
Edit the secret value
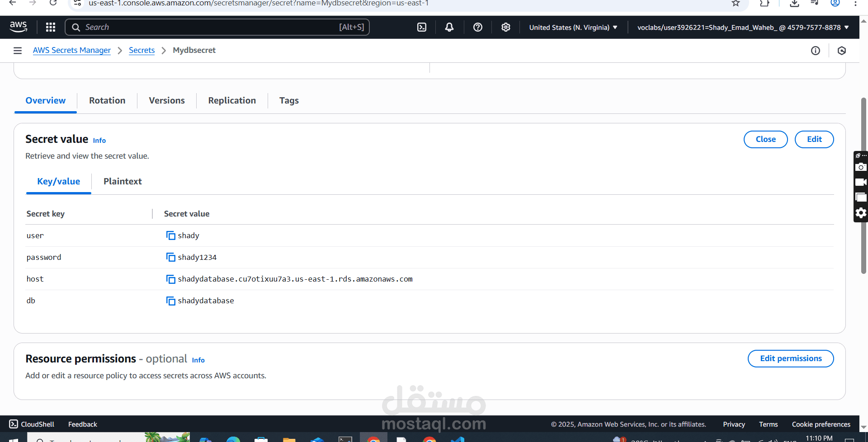click(814, 139)
